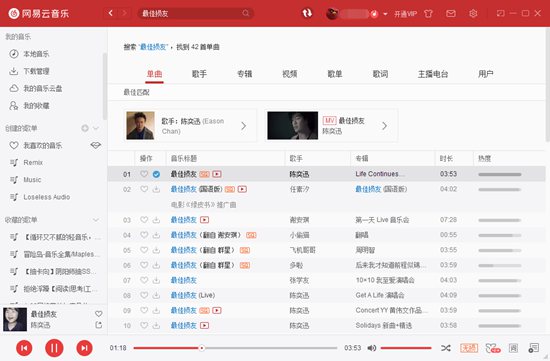
Task: Collapse the 创建的歌单 section
Action: coord(96,128)
